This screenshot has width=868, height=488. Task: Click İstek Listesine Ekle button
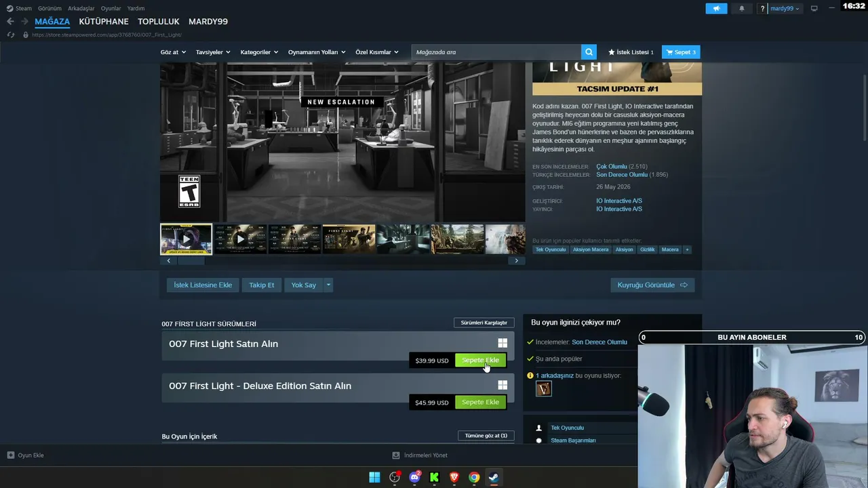(203, 285)
